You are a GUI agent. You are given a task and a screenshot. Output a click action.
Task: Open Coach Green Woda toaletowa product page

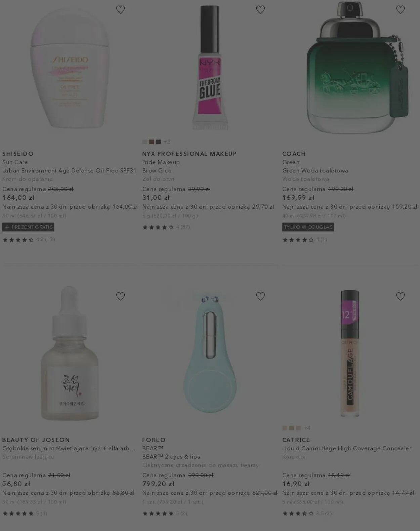coord(315,170)
